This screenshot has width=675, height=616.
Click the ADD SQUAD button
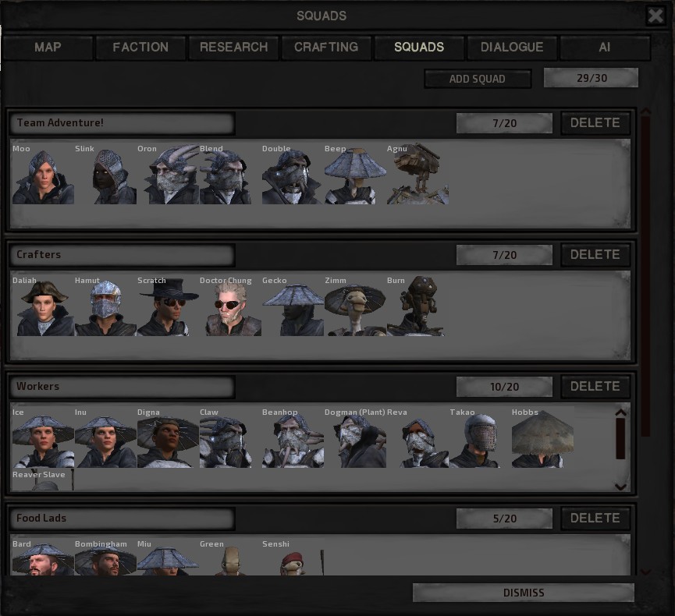point(478,79)
